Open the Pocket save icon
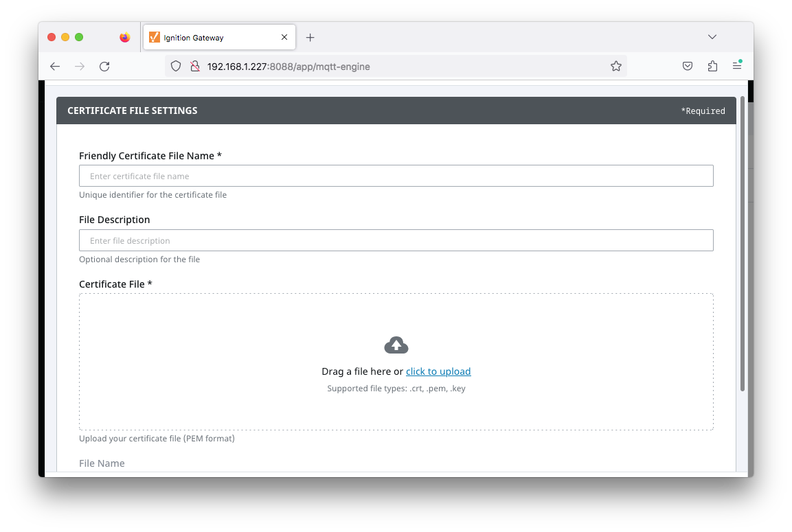The width and height of the screenshot is (792, 532). pos(688,66)
